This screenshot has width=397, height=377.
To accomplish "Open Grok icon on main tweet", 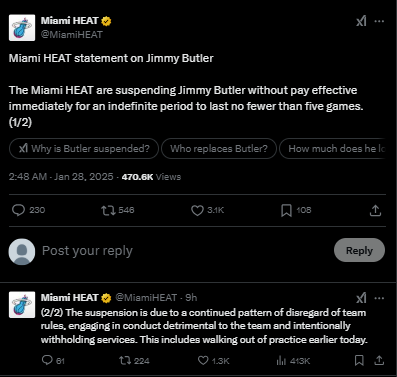I will coord(361,21).
